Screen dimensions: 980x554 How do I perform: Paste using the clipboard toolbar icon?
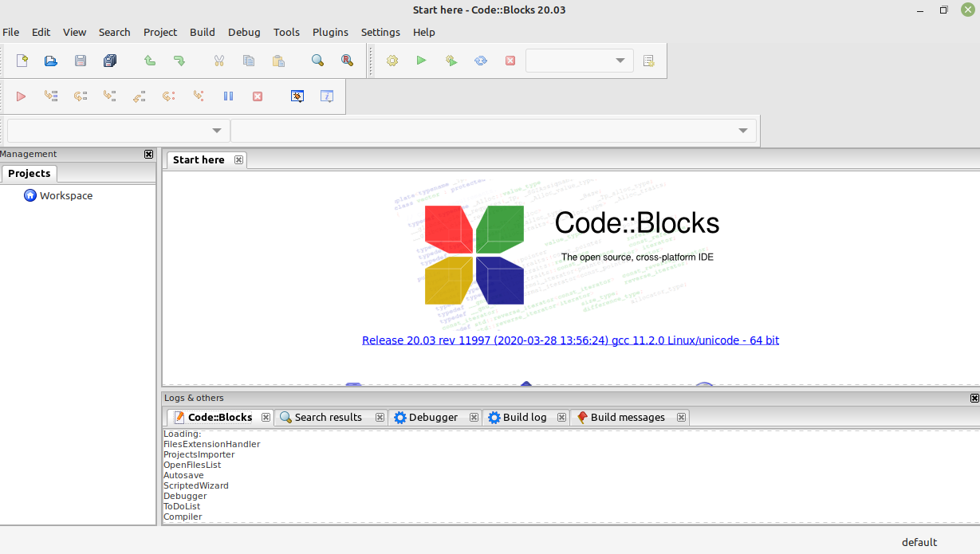point(278,61)
